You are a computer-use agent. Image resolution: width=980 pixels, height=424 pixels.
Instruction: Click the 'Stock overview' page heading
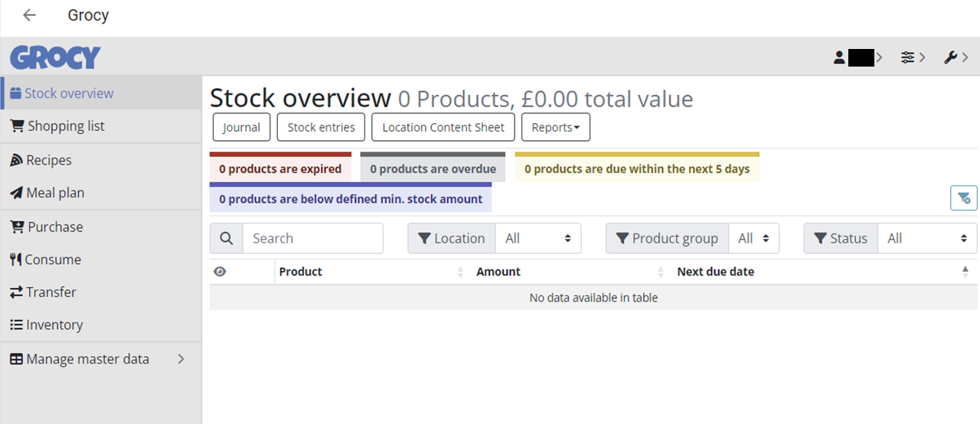click(300, 99)
